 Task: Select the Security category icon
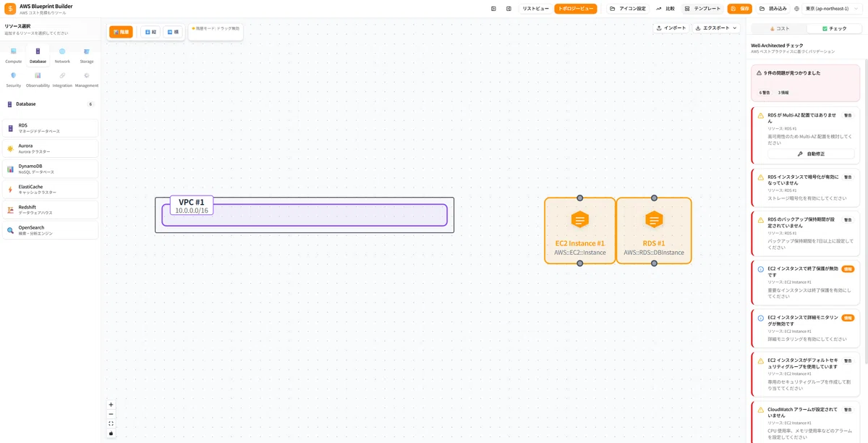(x=13, y=79)
